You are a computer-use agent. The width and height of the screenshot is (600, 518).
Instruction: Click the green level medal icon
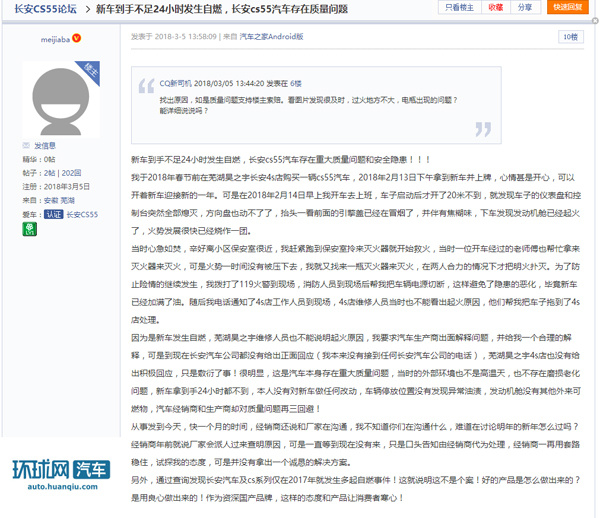point(30,229)
